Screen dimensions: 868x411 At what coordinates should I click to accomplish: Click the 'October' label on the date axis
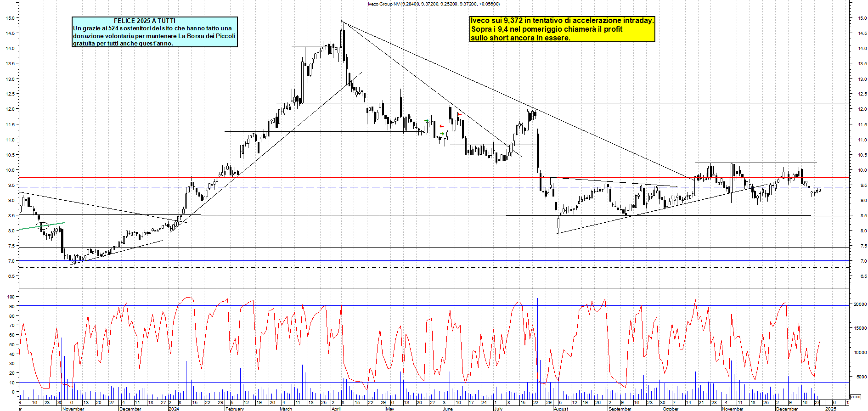[671, 409]
